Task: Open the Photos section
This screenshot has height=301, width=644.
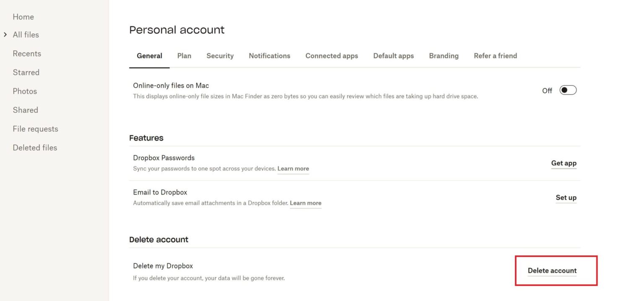Action: pyautogui.click(x=24, y=91)
